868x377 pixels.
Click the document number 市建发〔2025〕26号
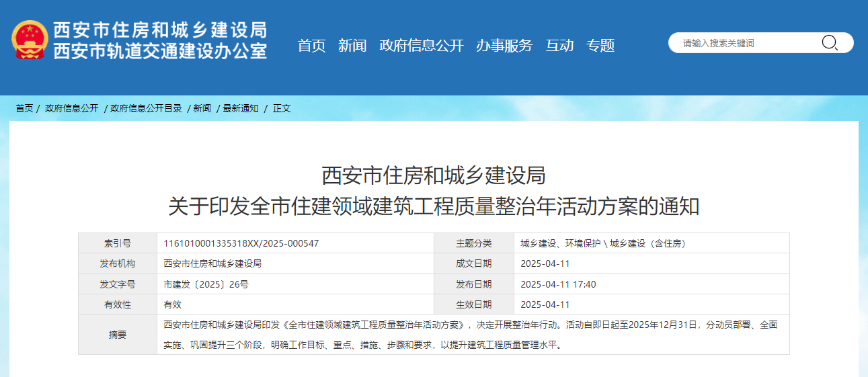(x=206, y=284)
